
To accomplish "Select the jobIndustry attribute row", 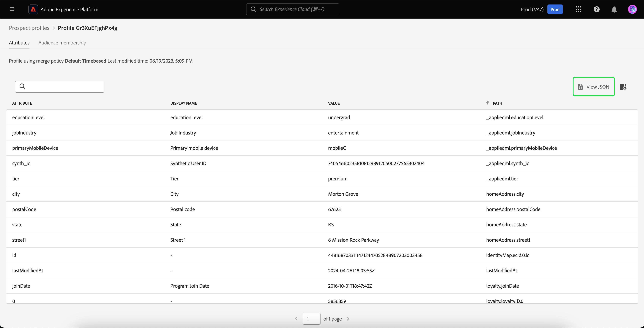I will click(24, 133).
